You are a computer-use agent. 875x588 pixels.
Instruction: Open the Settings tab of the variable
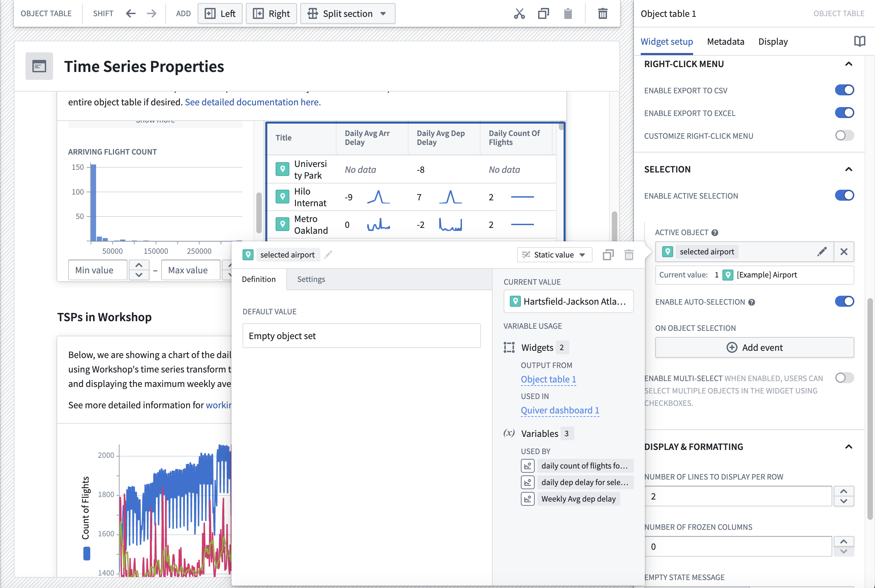[x=311, y=280]
